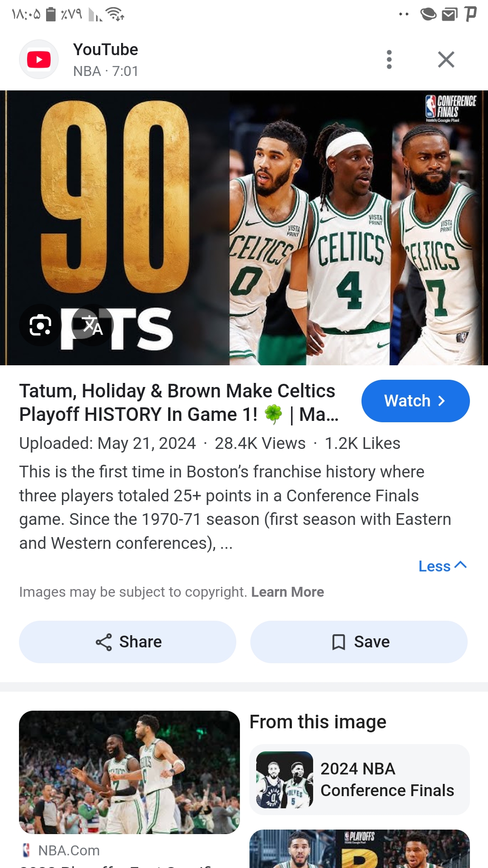Collapse description with Less chevron
The width and height of the screenshot is (488, 868).
[442, 566]
